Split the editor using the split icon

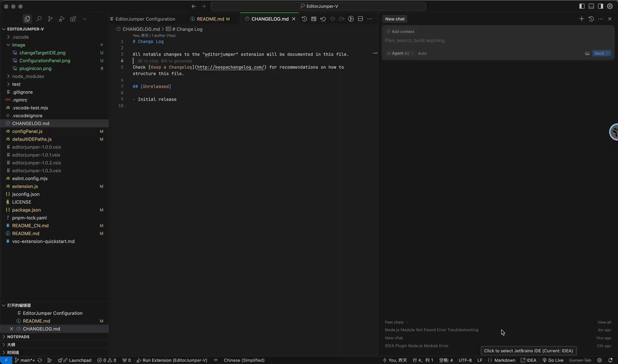click(360, 19)
